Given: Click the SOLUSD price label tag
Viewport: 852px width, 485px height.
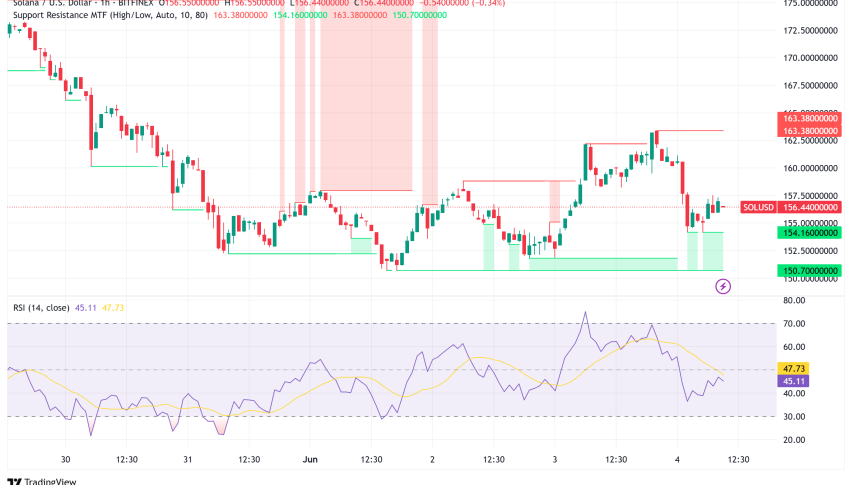Looking at the screenshot, I should coord(758,207).
